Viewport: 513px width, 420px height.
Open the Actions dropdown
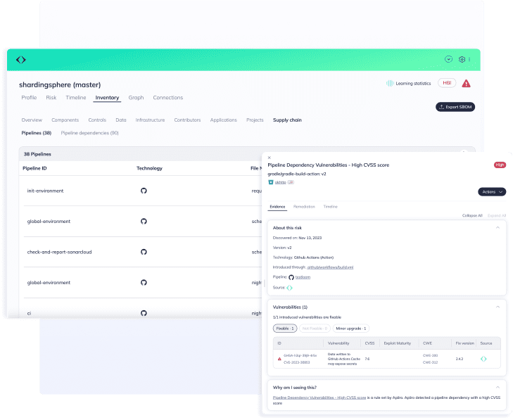point(491,191)
